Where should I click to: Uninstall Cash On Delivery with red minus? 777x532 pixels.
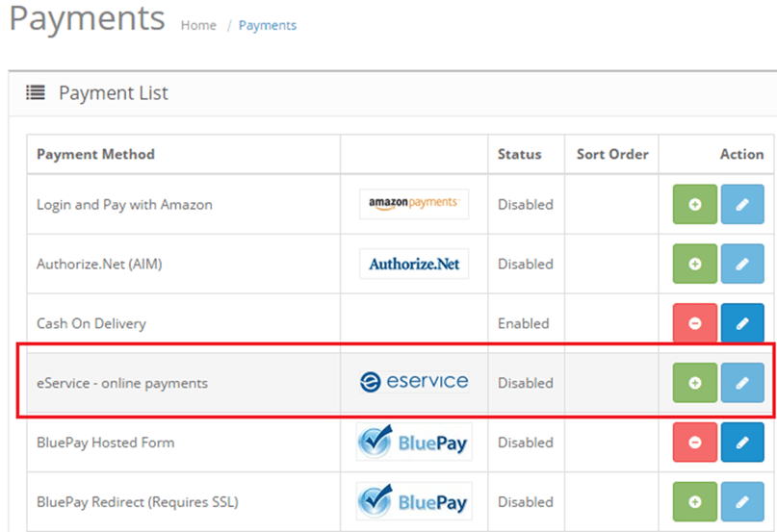click(x=695, y=323)
